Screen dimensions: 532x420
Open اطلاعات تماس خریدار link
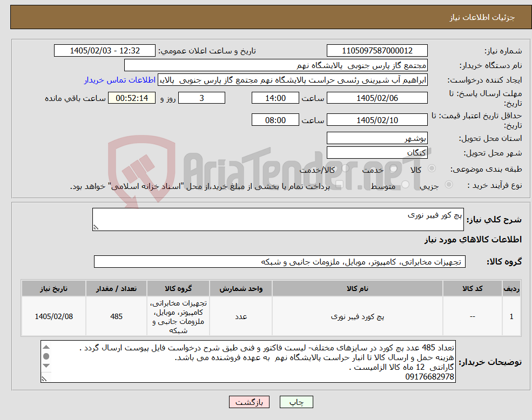tap(120, 80)
